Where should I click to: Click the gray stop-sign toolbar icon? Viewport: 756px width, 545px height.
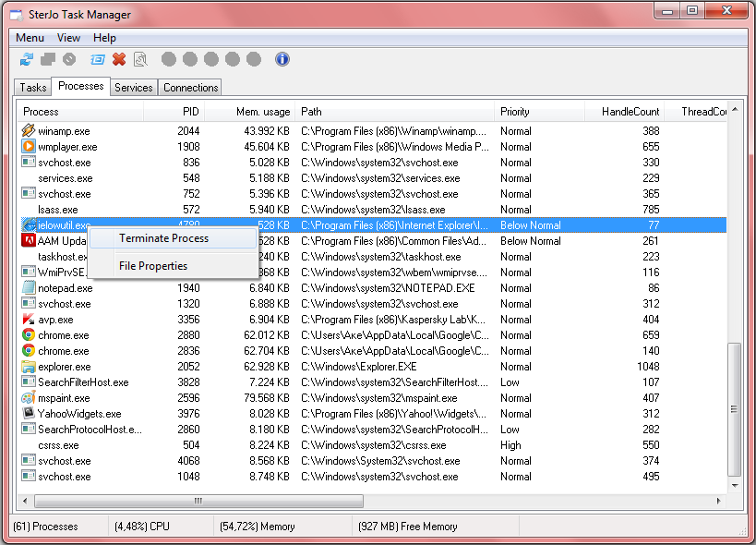tap(69, 59)
